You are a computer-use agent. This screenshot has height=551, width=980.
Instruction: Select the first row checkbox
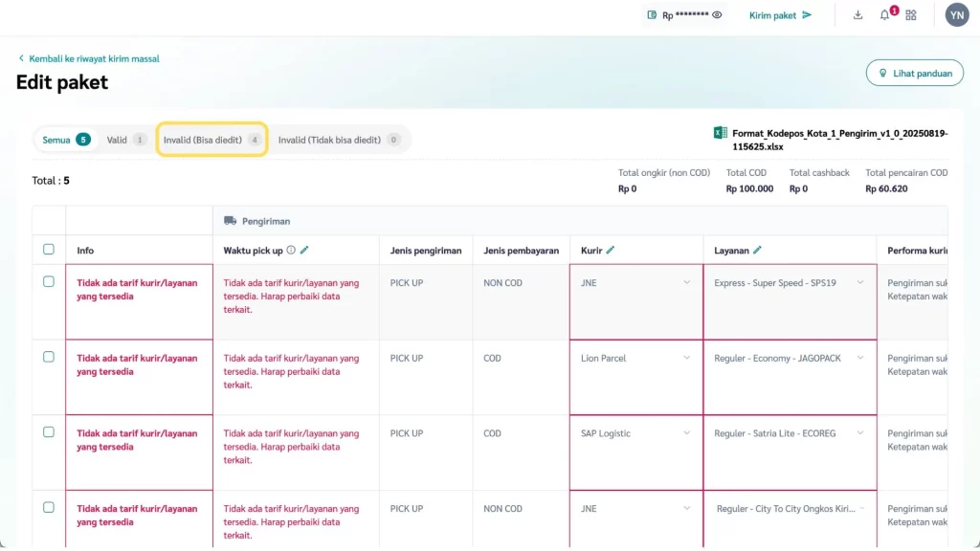(x=49, y=282)
